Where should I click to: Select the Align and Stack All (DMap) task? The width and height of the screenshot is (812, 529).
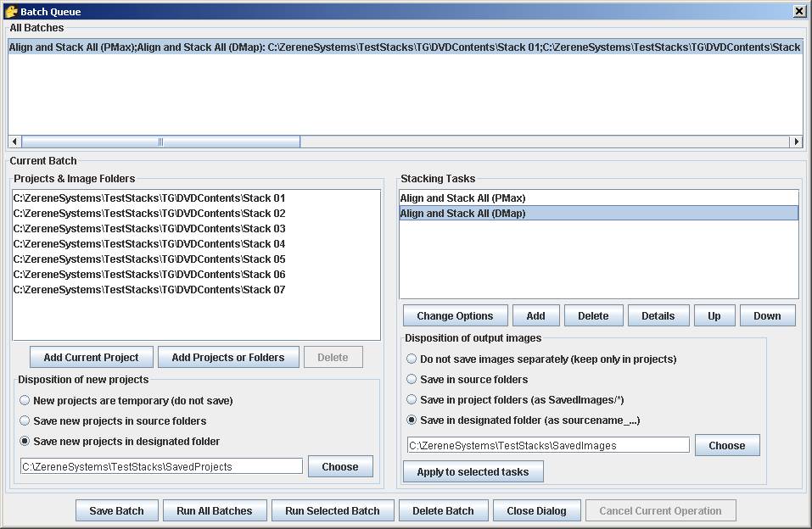pos(599,214)
